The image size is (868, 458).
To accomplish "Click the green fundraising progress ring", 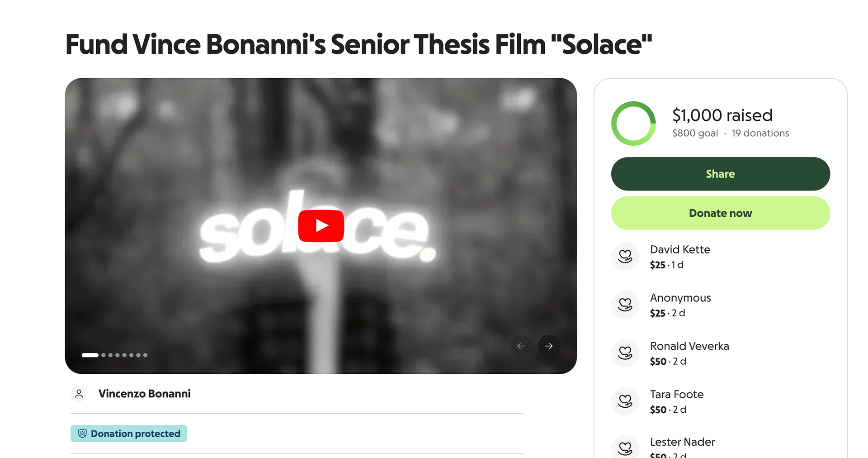I will click(x=633, y=123).
